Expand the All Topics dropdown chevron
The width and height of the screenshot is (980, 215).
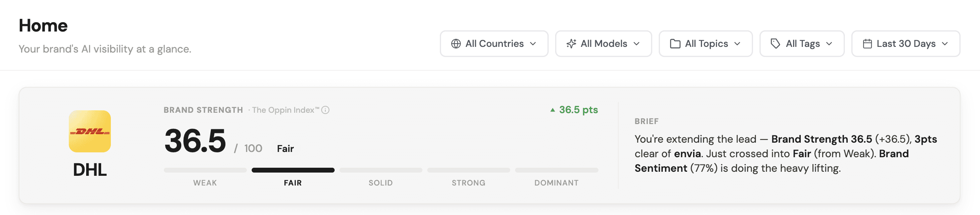click(x=737, y=44)
